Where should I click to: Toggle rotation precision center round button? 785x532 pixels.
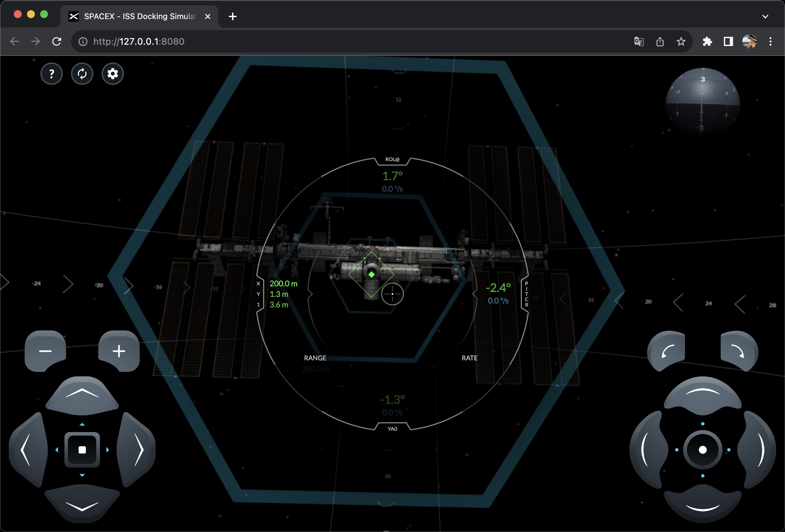pyautogui.click(x=702, y=449)
